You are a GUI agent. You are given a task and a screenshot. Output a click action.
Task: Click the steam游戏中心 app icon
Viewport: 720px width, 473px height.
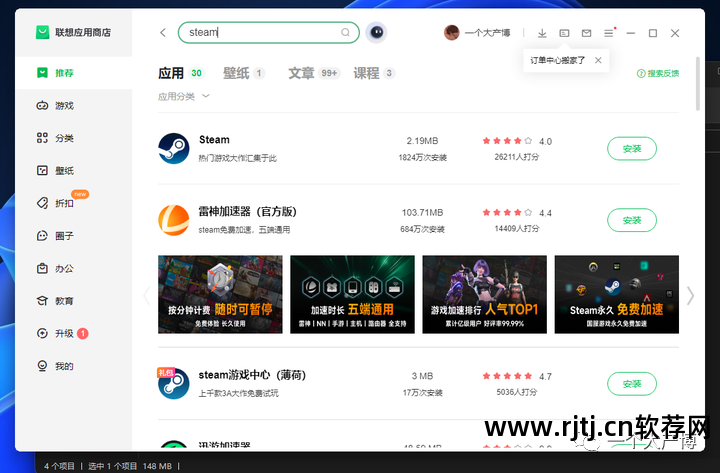174,383
